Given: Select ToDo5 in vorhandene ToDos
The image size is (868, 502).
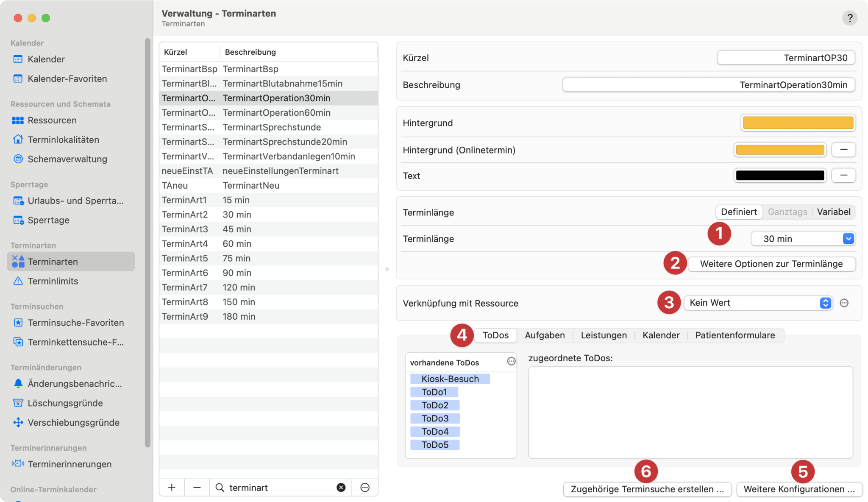Looking at the screenshot, I should (x=435, y=444).
